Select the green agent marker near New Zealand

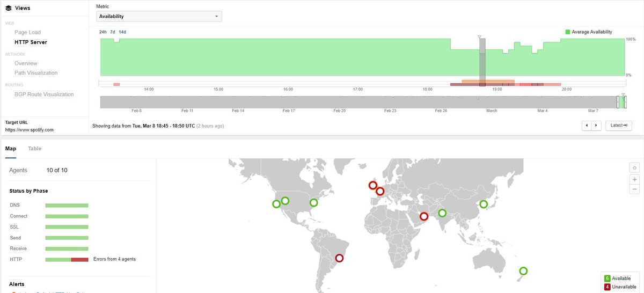pos(523,271)
